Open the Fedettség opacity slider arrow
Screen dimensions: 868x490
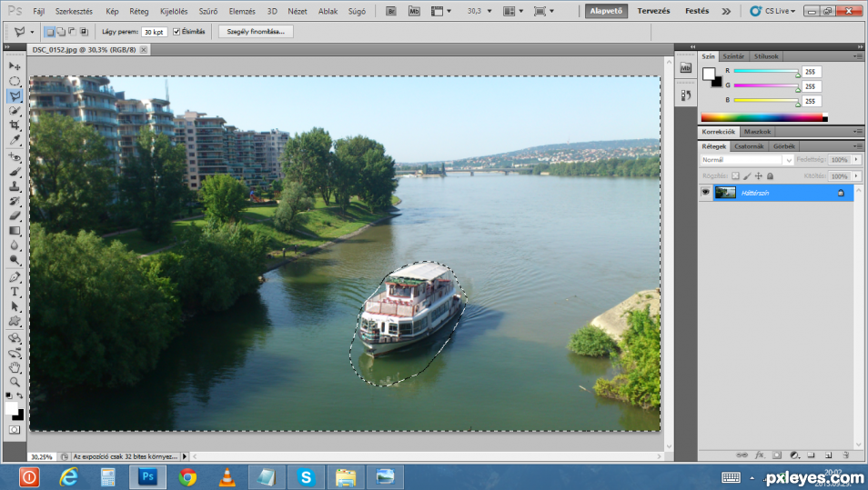(856, 159)
